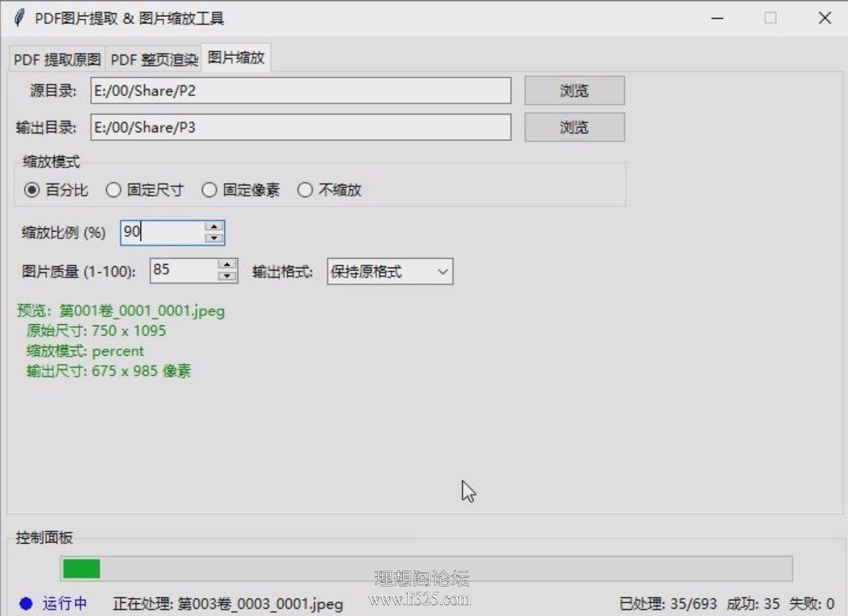Click the blue running status indicator dot

[x=26, y=603]
